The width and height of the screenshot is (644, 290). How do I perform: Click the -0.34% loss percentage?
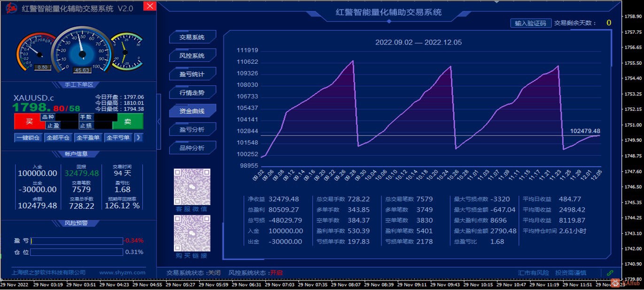tap(134, 241)
